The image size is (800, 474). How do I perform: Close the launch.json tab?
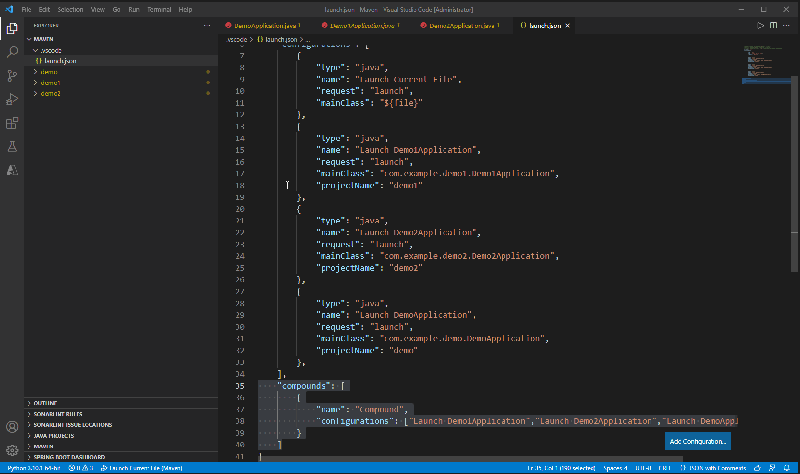567,26
